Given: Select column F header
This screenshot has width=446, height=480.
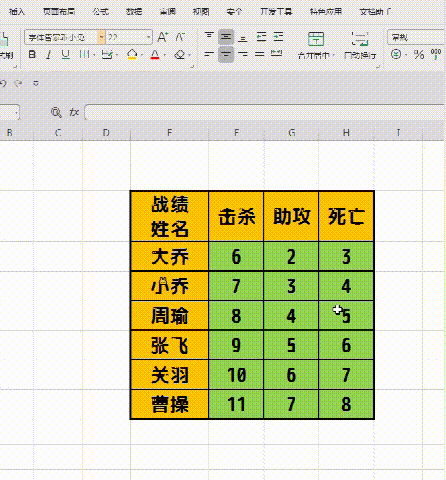Looking at the screenshot, I should coord(236,133).
